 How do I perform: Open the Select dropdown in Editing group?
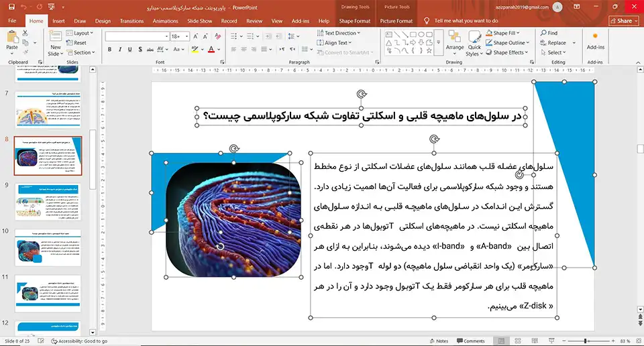553,52
